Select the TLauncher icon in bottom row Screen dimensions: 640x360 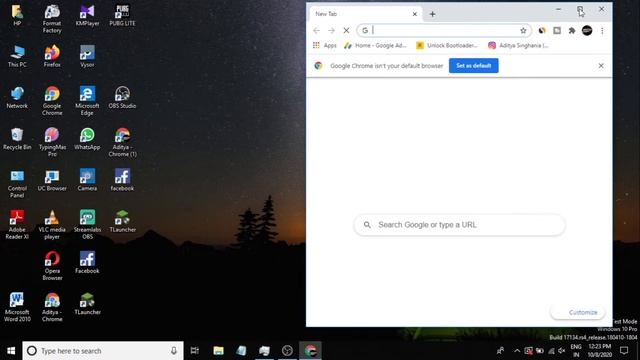[87, 304]
